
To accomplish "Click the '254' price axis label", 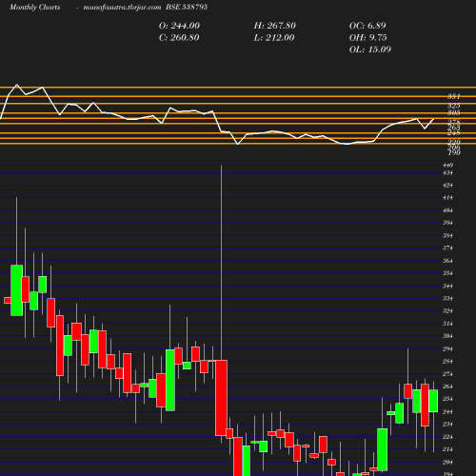I will (447, 399).
